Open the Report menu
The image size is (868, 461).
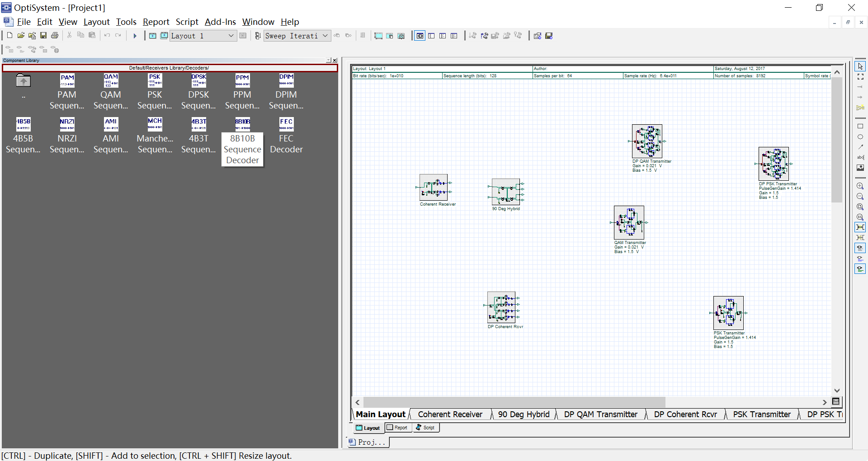(x=156, y=22)
